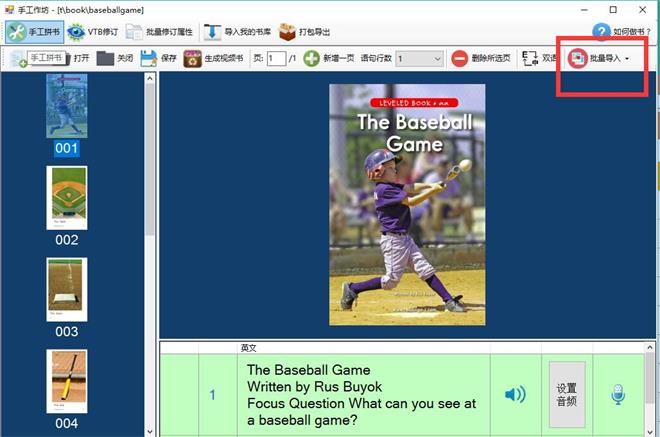The width and height of the screenshot is (660, 437).
Task: Open the 如何做书 help icon
Action: 601,32
